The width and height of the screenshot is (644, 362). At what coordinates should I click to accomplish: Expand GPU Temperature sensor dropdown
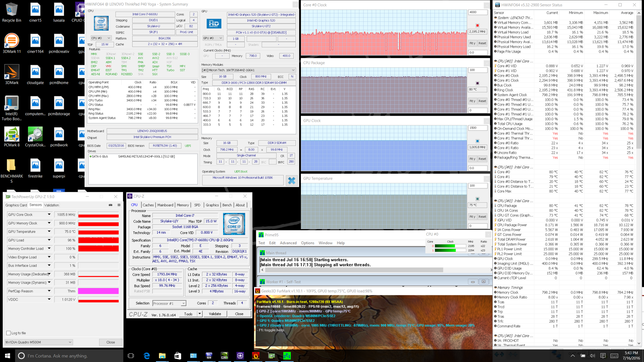point(49,232)
